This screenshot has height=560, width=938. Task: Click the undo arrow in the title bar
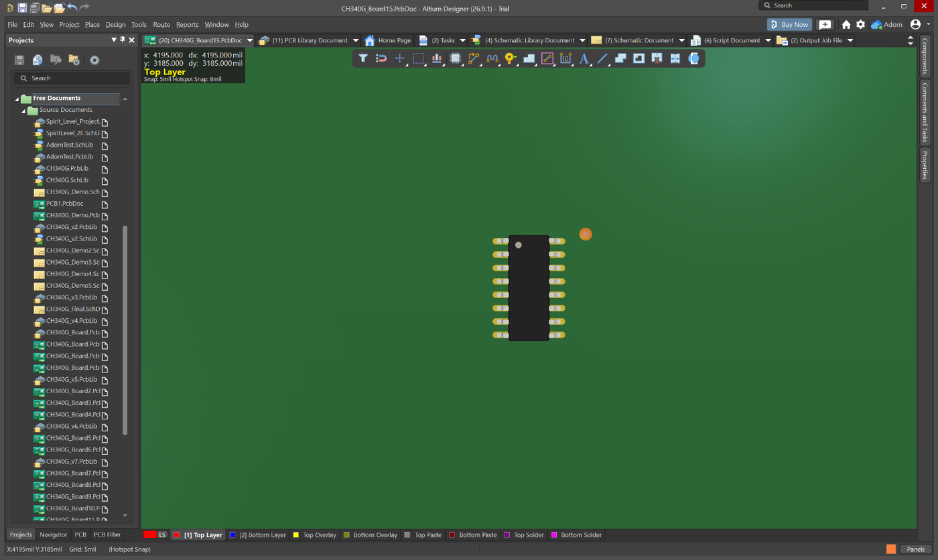click(x=72, y=7)
